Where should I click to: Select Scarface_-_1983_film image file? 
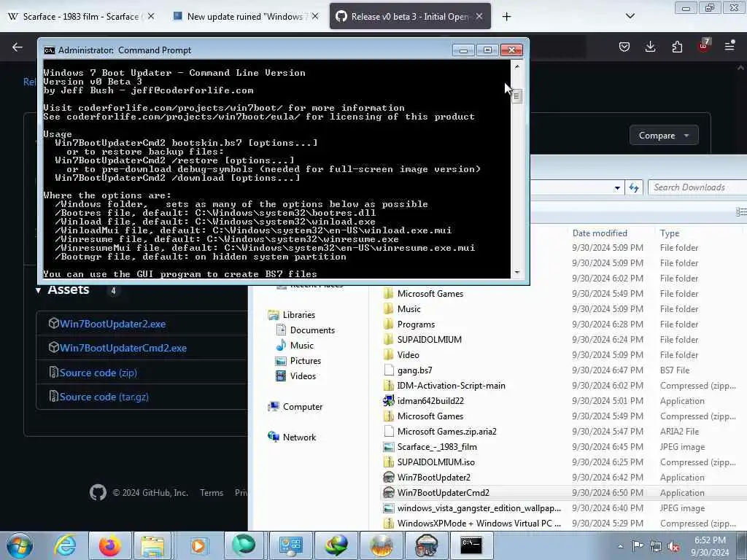click(437, 447)
